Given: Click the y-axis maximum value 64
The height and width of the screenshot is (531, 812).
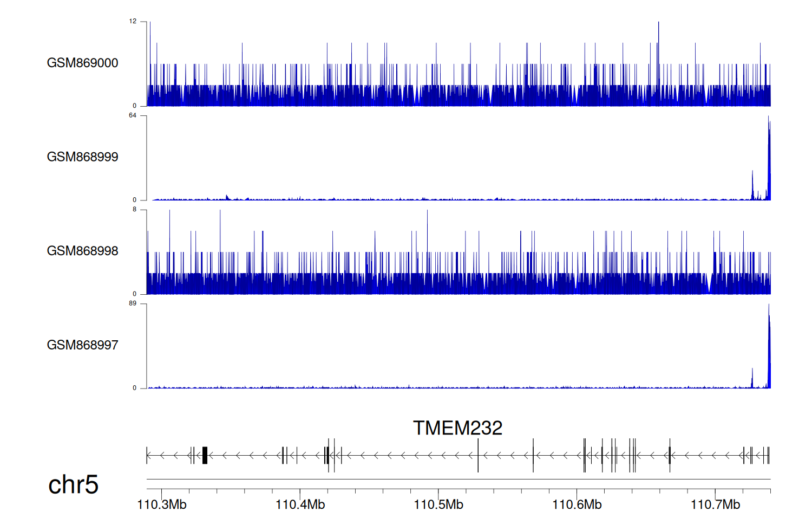Looking at the screenshot, I should click(133, 115).
